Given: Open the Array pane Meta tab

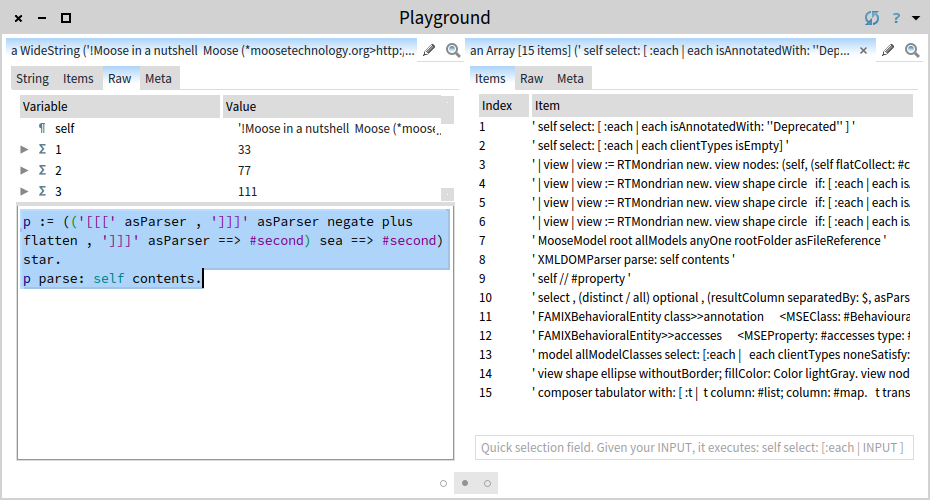Looking at the screenshot, I should point(571,78).
